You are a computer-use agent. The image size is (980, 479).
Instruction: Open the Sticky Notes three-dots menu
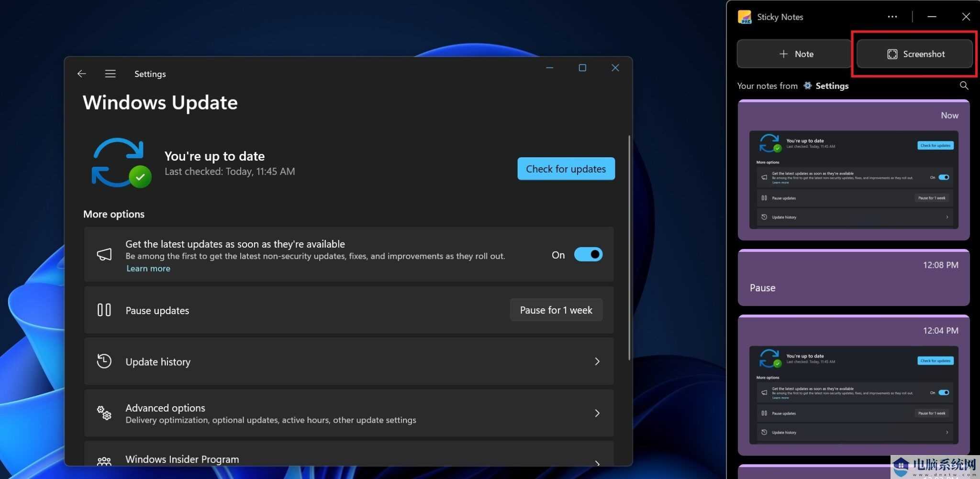point(892,17)
